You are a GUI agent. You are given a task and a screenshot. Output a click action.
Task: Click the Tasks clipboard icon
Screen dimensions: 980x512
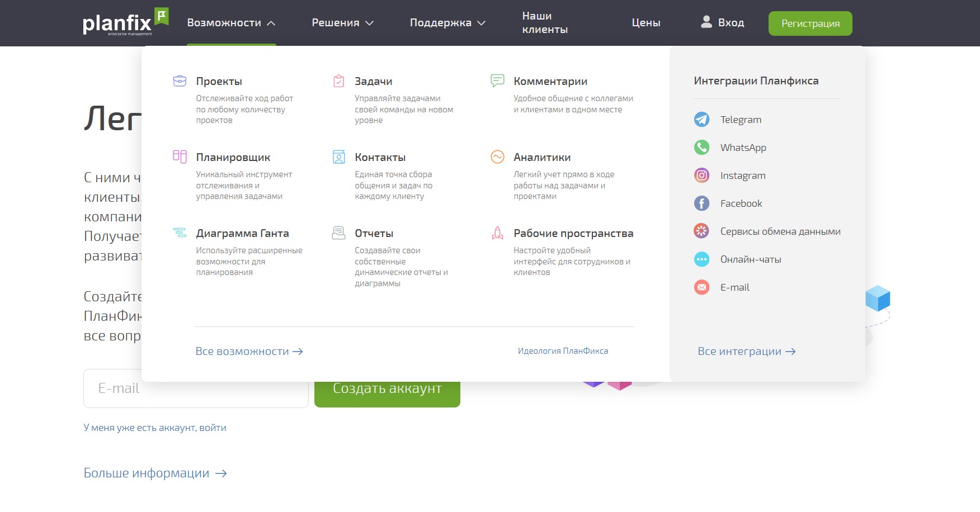(x=338, y=81)
